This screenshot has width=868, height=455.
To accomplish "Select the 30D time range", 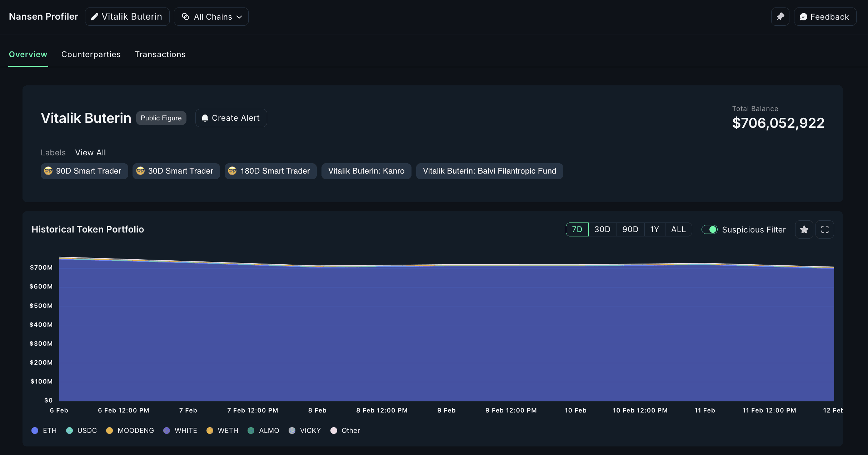I will pyautogui.click(x=602, y=230).
